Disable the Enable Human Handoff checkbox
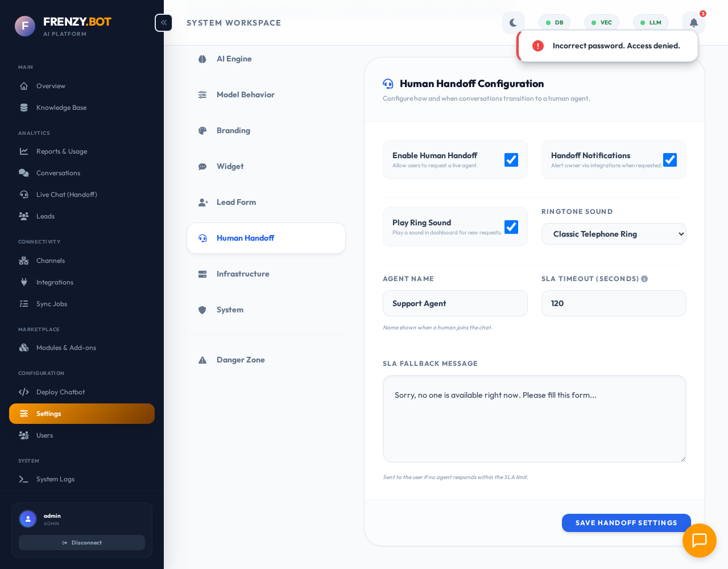Screen dimensions: 728x569 (511, 160)
